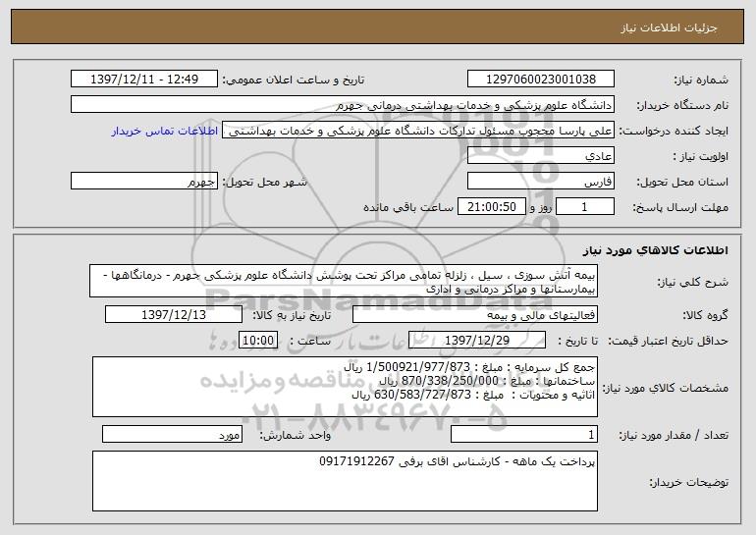The height and width of the screenshot is (535, 756).
Task: Click the گروه کالا label
Action: click(x=706, y=315)
